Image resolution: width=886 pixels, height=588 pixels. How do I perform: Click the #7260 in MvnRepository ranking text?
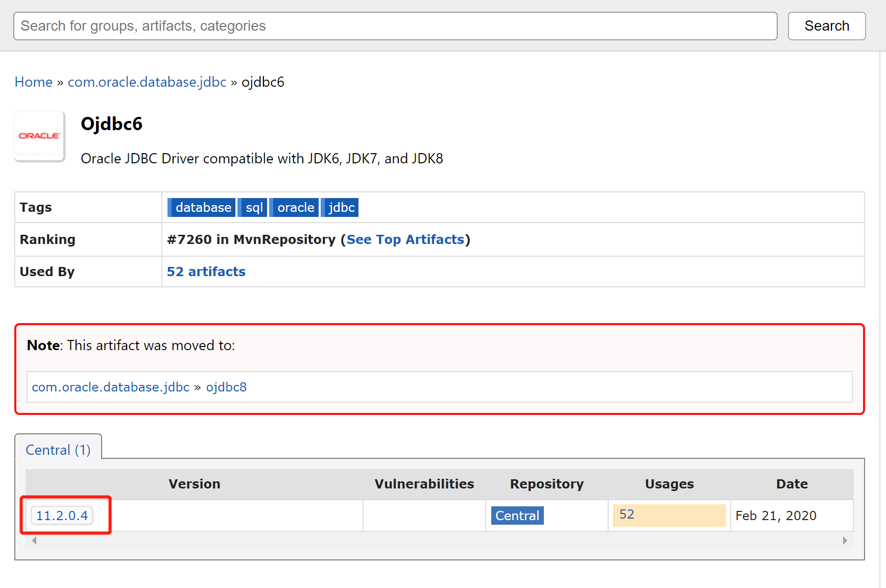coord(251,240)
